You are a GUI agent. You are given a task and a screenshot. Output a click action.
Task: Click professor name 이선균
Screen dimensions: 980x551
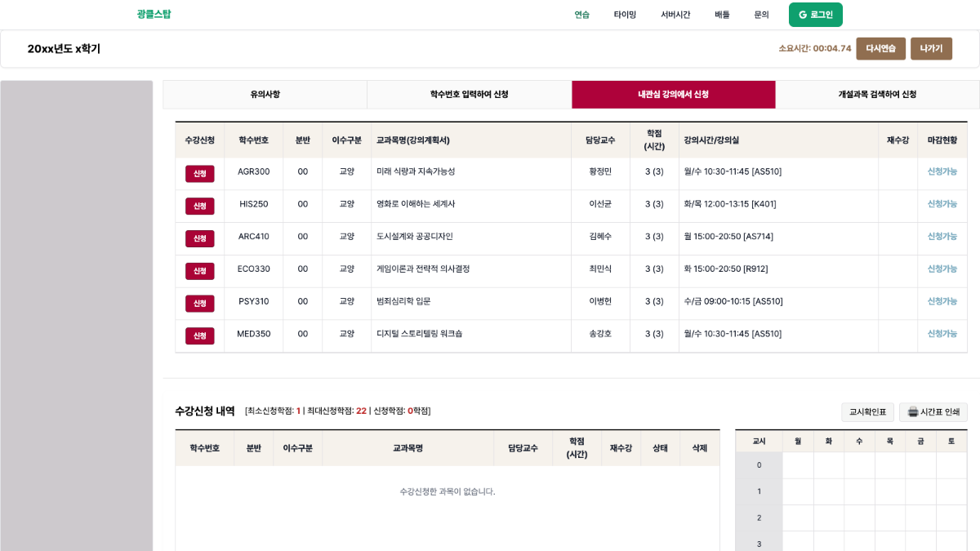(x=600, y=204)
